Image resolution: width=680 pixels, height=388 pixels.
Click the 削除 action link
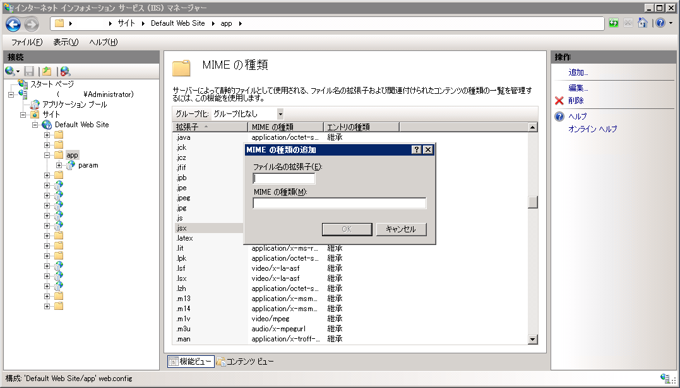point(576,101)
